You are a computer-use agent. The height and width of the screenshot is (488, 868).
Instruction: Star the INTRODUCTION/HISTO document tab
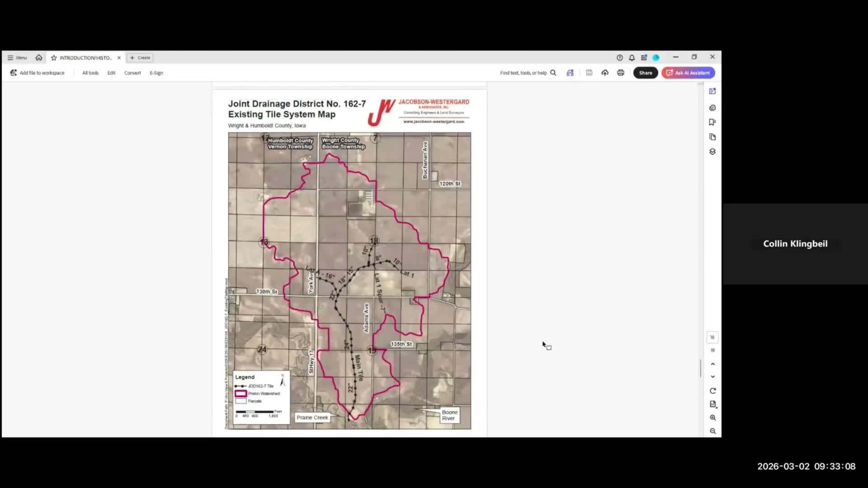click(54, 58)
